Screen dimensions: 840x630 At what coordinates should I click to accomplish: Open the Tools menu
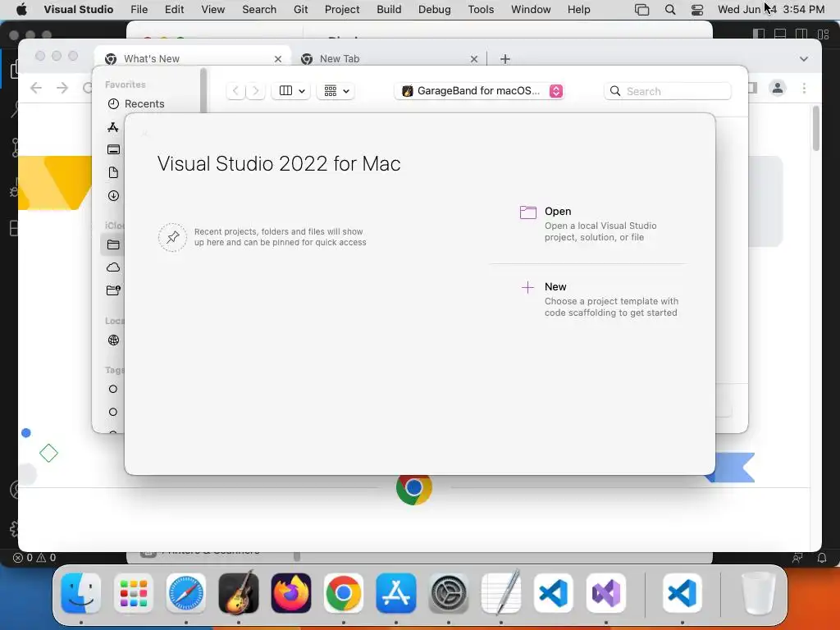pos(481,10)
